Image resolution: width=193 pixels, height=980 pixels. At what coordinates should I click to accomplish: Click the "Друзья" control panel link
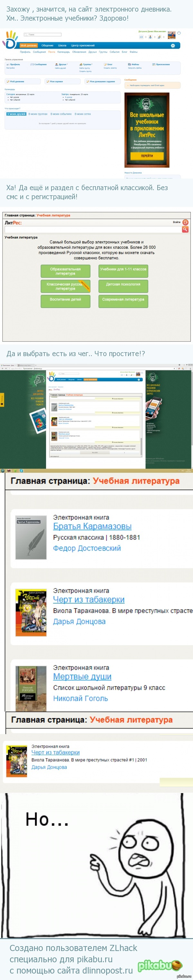coord(63,65)
